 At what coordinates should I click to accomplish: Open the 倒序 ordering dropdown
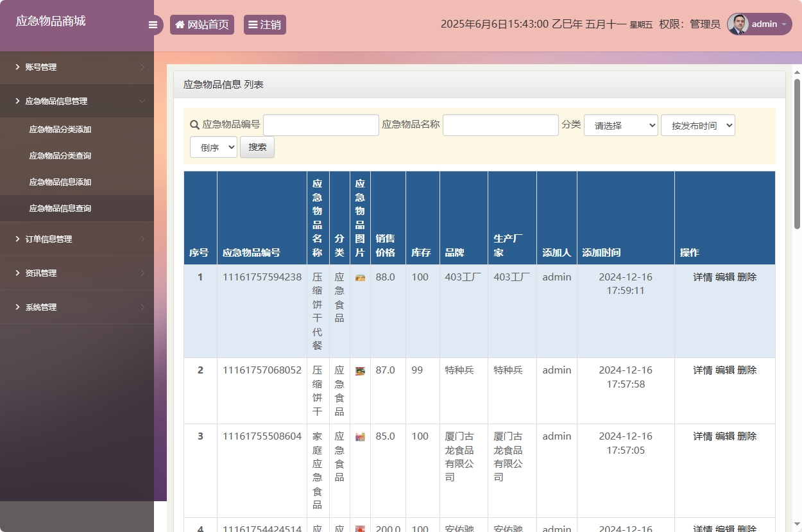(213, 147)
